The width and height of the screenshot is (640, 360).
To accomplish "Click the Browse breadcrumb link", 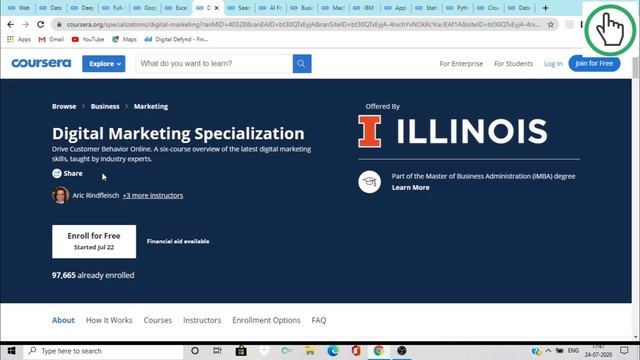I will coord(64,106).
